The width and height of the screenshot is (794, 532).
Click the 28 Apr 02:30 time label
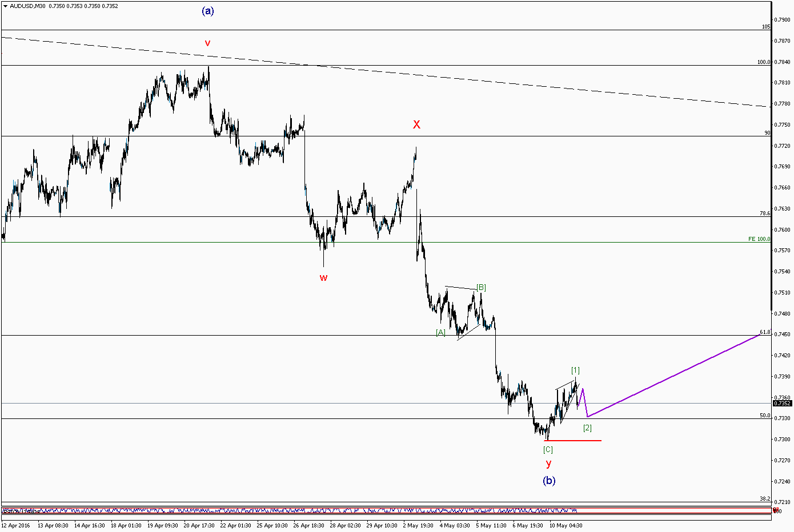346,525
